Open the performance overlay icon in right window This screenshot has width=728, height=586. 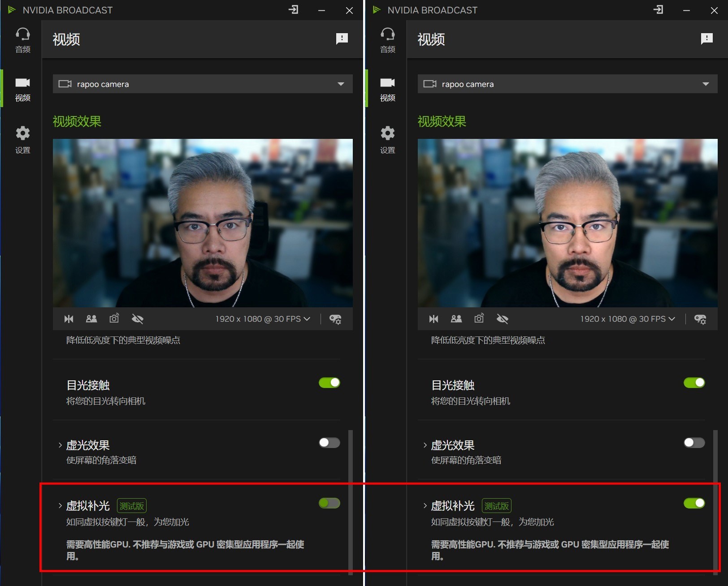click(x=700, y=319)
